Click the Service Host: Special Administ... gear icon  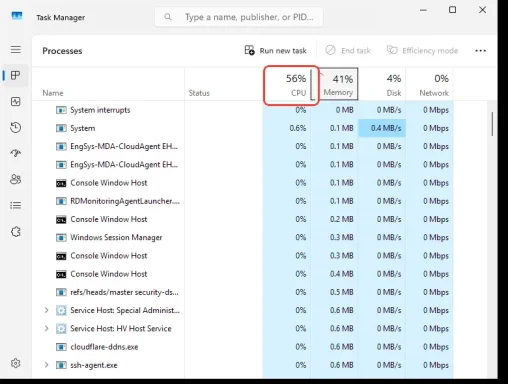[x=61, y=310]
